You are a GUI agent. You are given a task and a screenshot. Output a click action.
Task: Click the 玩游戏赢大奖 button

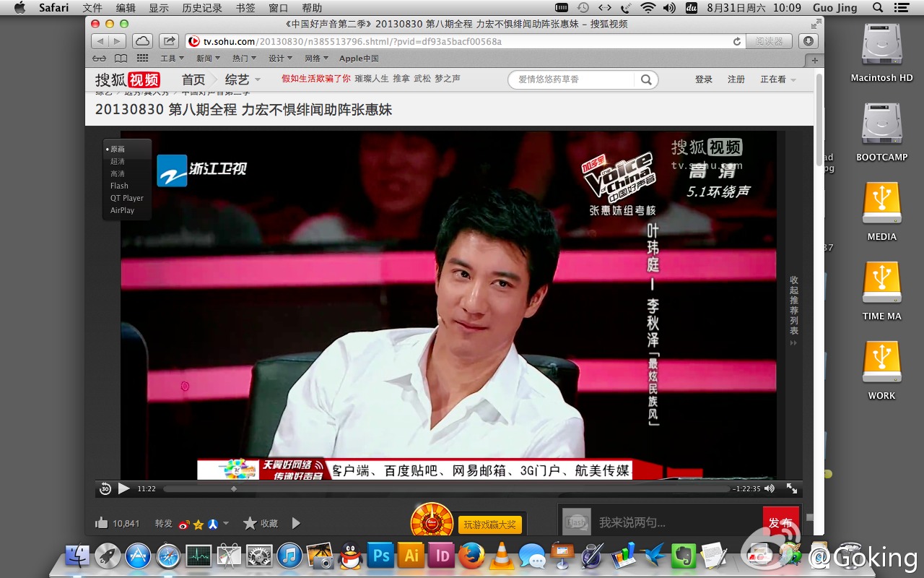coord(490,525)
